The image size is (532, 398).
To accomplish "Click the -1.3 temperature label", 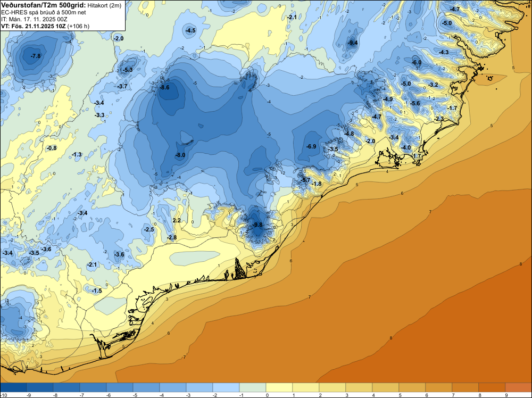I will coord(77,154).
